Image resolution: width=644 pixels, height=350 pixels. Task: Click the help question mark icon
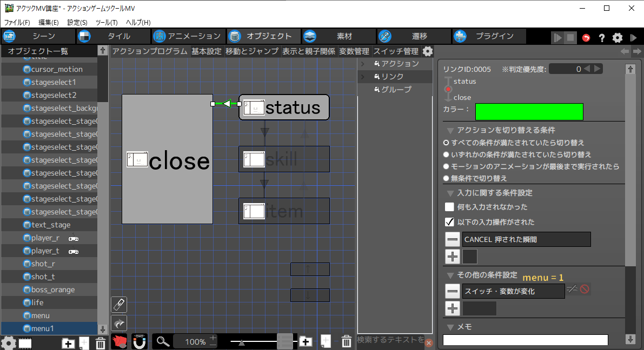pos(601,38)
